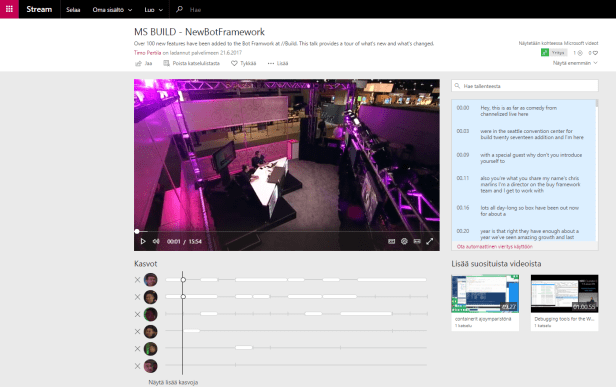Expand the Oma sisältö dropdown
This screenshot has height=387, width=616.
112,9
